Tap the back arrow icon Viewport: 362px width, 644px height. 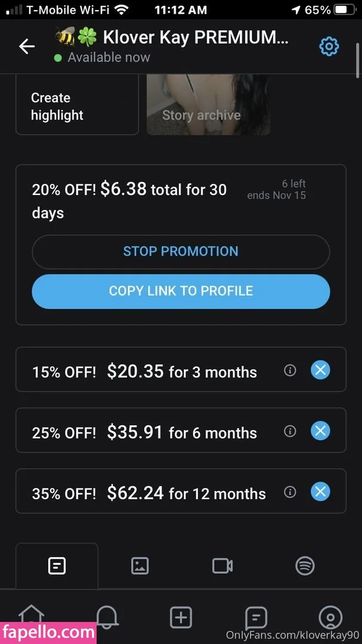[x=27, y=47]
